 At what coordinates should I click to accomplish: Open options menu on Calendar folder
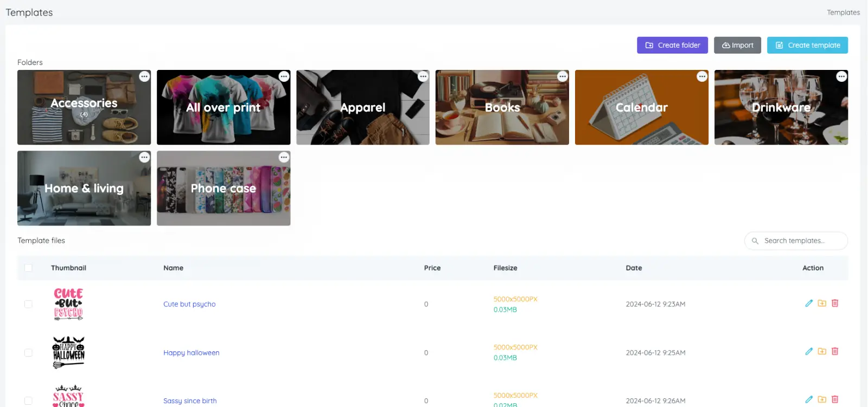pos(702,76)
